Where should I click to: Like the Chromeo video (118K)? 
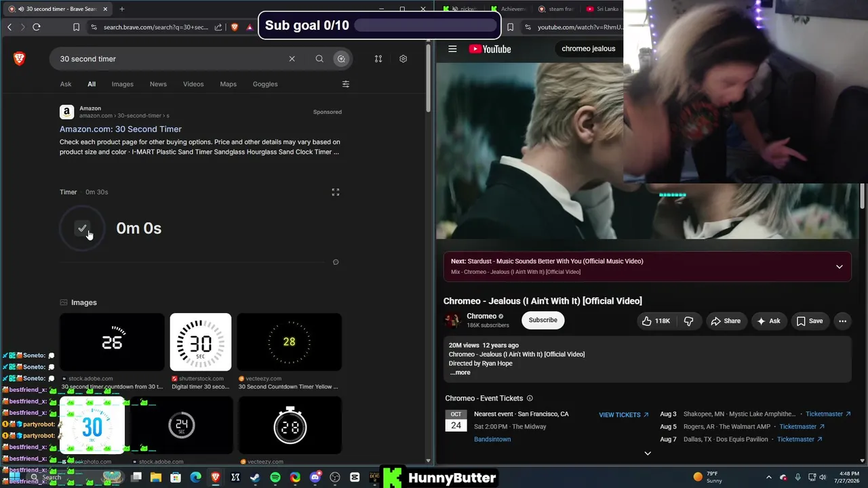pos(656,321)
